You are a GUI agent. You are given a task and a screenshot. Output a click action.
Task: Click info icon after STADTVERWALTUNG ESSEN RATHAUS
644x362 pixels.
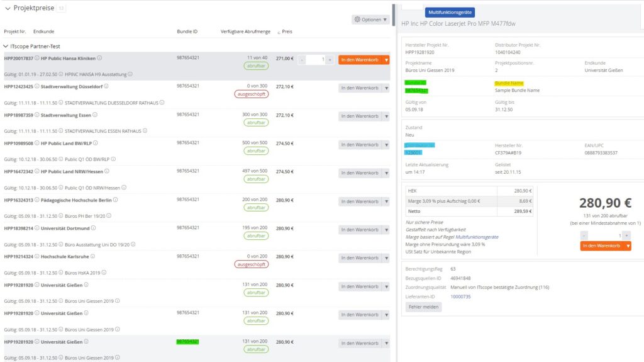(x=145, y=131)
